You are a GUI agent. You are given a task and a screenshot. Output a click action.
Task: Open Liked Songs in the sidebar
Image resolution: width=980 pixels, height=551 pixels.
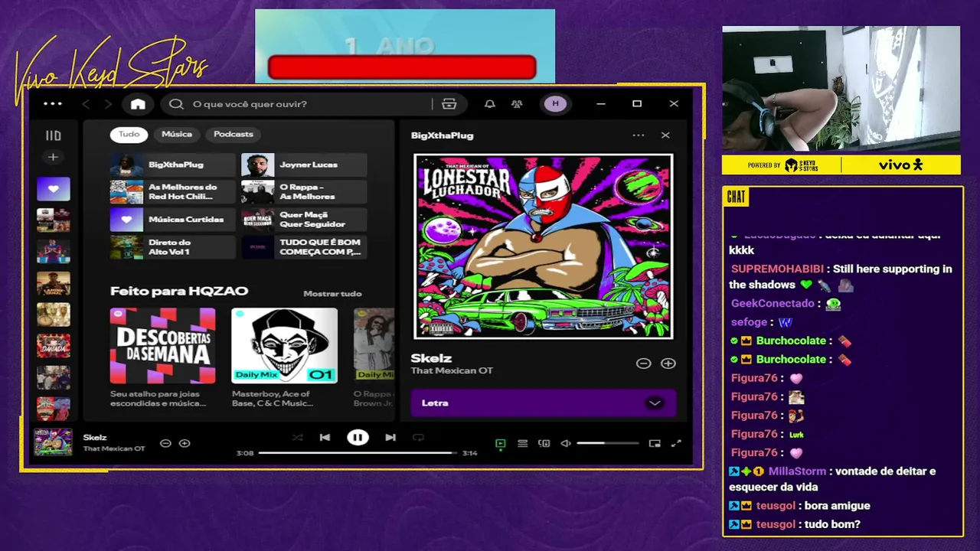point(54,189)
